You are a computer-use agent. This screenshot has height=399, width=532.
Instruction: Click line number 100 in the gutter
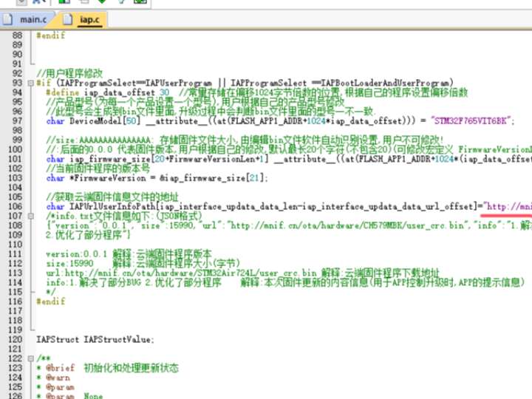[13, 149]
